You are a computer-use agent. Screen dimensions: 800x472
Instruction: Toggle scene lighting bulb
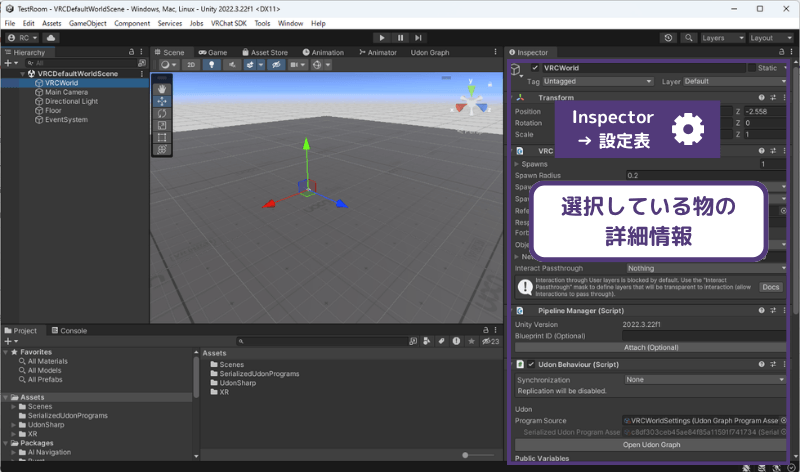tap(211, 65)
